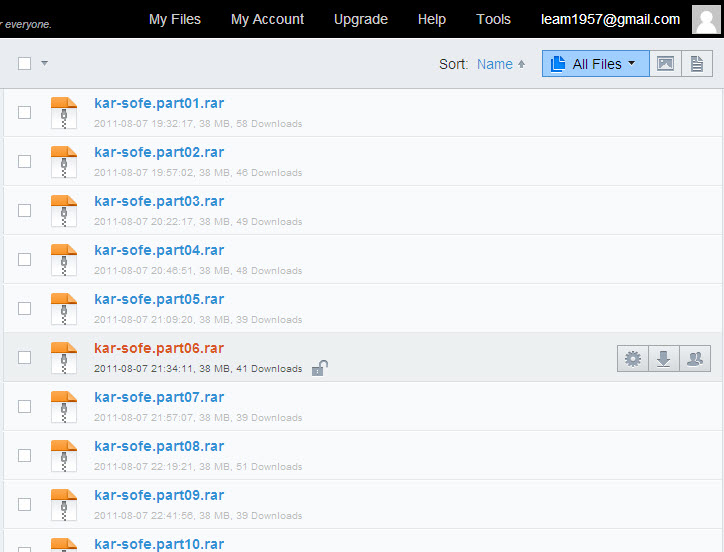
Task: Click archive file icon of kar-sofe.part02.rar
Action: pyautogui.click(x=64, y=162)
